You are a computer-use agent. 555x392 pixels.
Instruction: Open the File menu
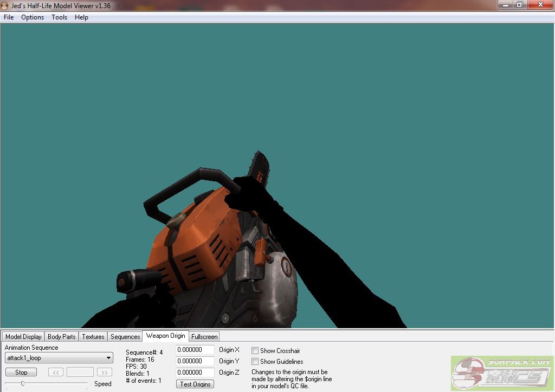9,17
